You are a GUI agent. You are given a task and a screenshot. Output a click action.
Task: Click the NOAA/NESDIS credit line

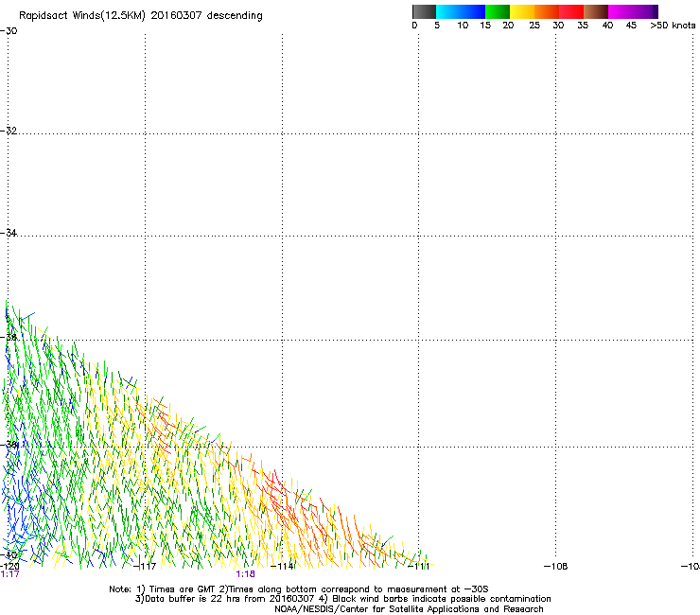point(409,609)
